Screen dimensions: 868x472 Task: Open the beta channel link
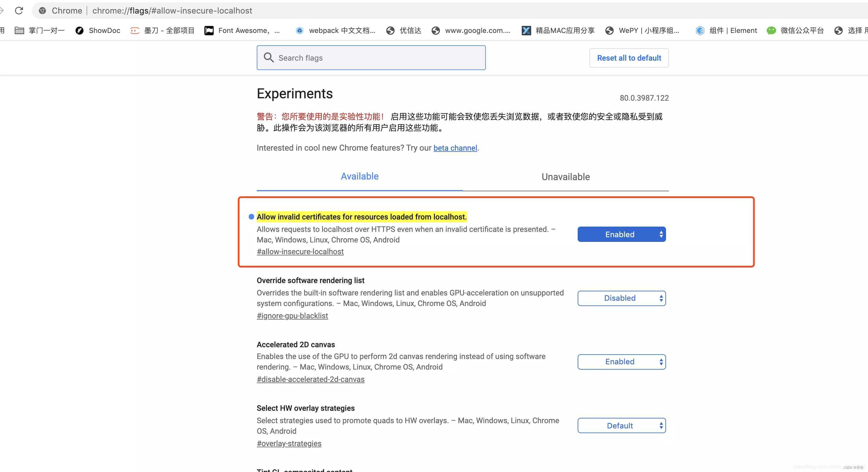coord(455,148)
